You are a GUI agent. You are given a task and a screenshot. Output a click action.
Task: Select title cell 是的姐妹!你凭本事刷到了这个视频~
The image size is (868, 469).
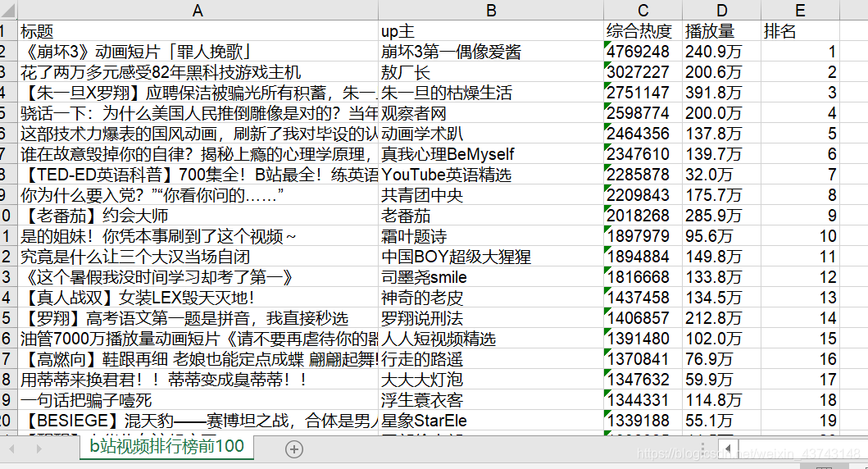tap(198, 236)
